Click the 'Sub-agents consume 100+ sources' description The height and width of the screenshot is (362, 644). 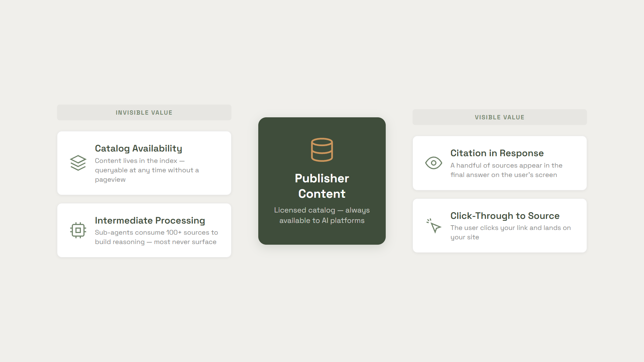click(156, 237)
